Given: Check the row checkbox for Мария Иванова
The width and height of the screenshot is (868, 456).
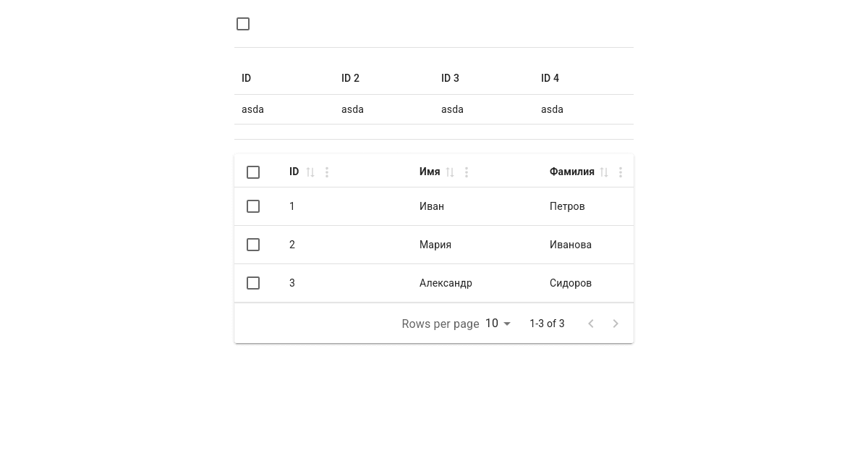Looking at the screenshot, I should 253,245.
